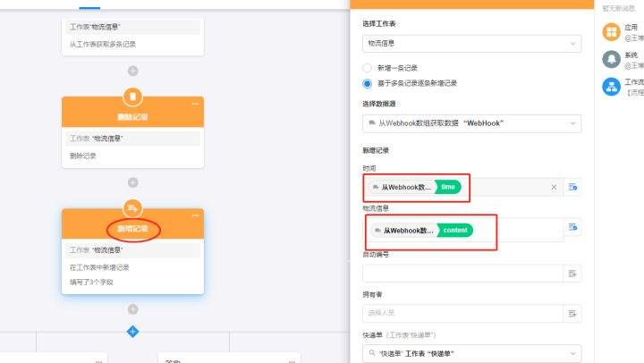This screenshot has width=644, height=363.
Task: Select the 新增记录 workflow node title
Action: [x=132, y=229]
